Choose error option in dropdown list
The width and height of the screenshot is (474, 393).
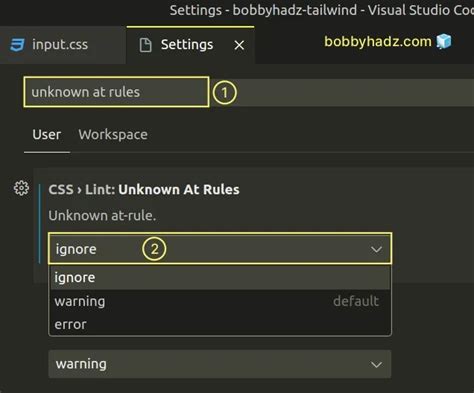click(x=220, y=324)
